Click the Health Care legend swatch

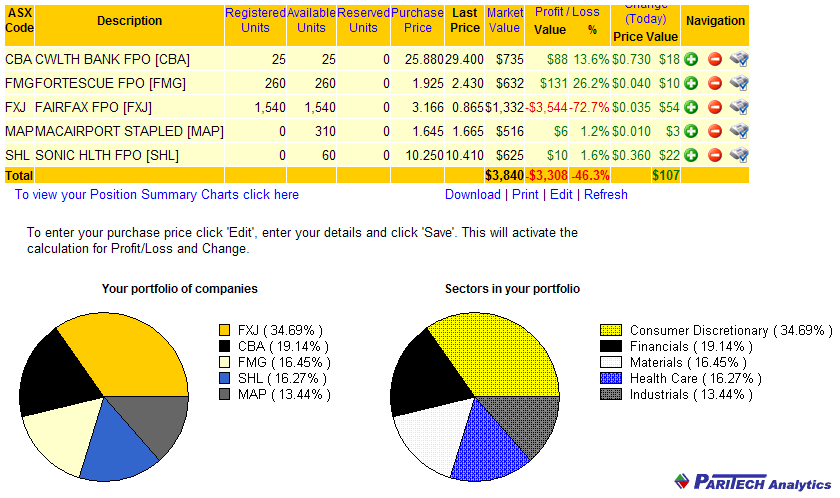tap(611, 378)
